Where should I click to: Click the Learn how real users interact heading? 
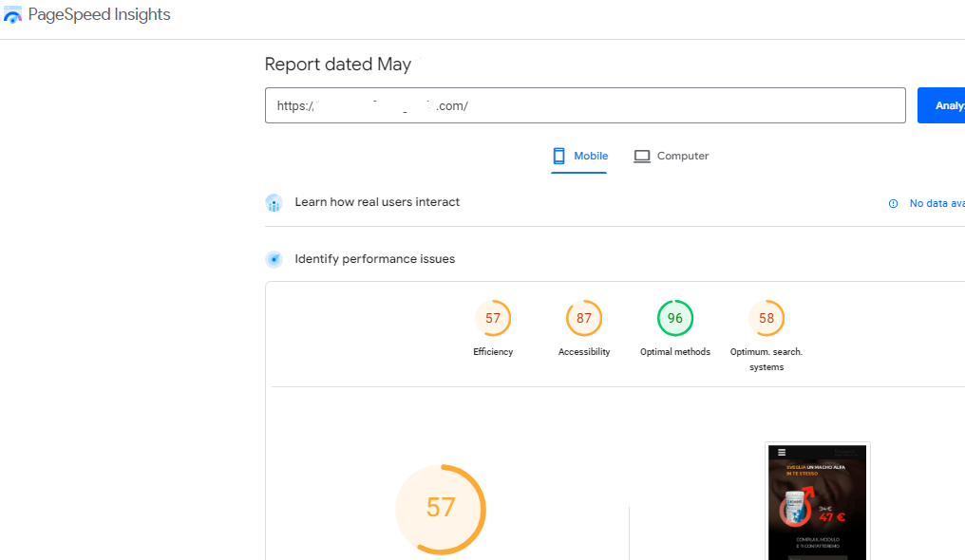click(377, 202)
